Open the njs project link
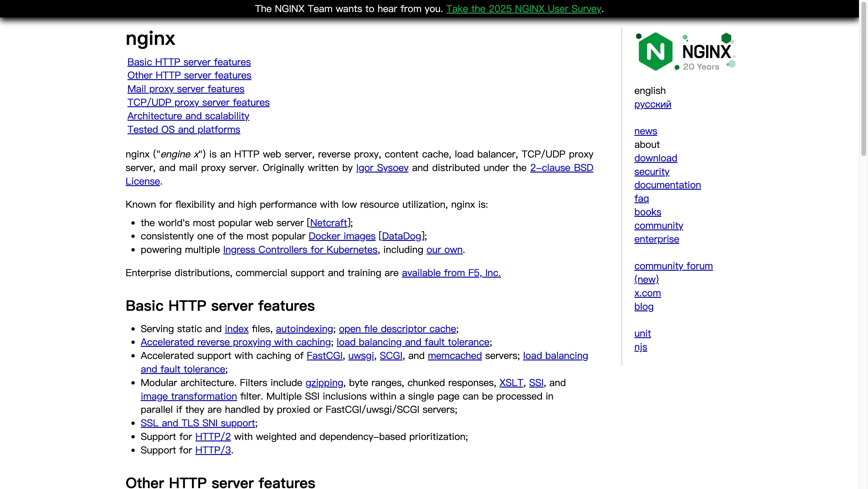 pyautogui.click(x=641, y=347)
